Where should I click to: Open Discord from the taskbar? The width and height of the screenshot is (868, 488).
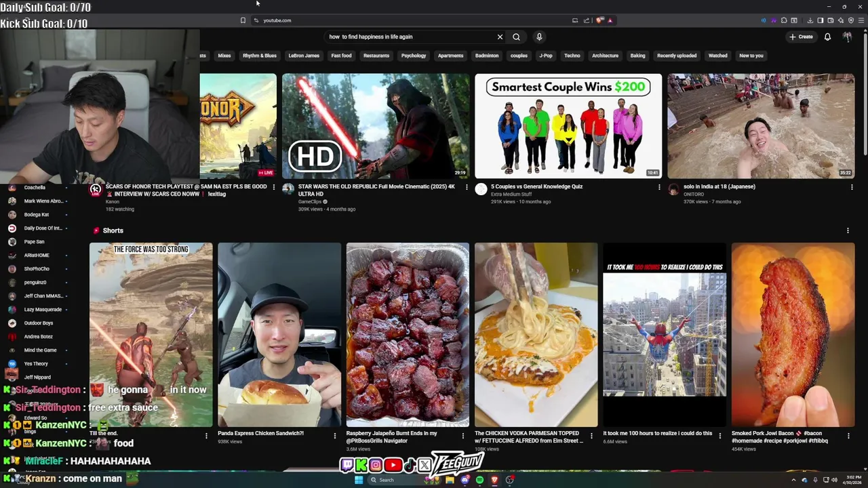click(x=465, y=480)
